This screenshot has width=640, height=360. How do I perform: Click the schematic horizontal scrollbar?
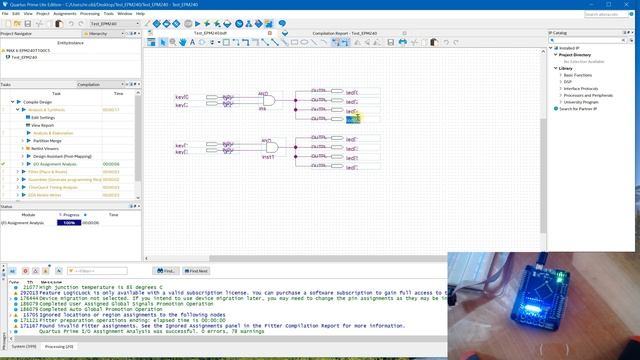[x=329, y=258]
